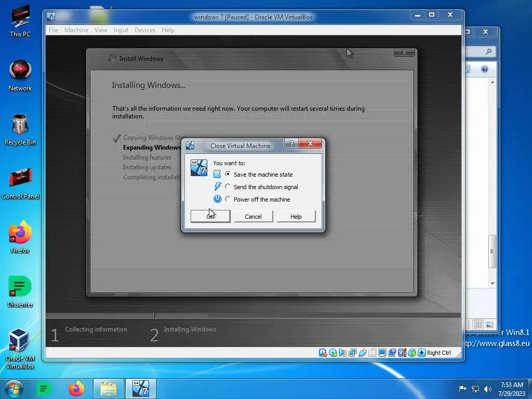The image size is (532, 399).
Task: Click the Collecting information stage label
Action: 96,329
